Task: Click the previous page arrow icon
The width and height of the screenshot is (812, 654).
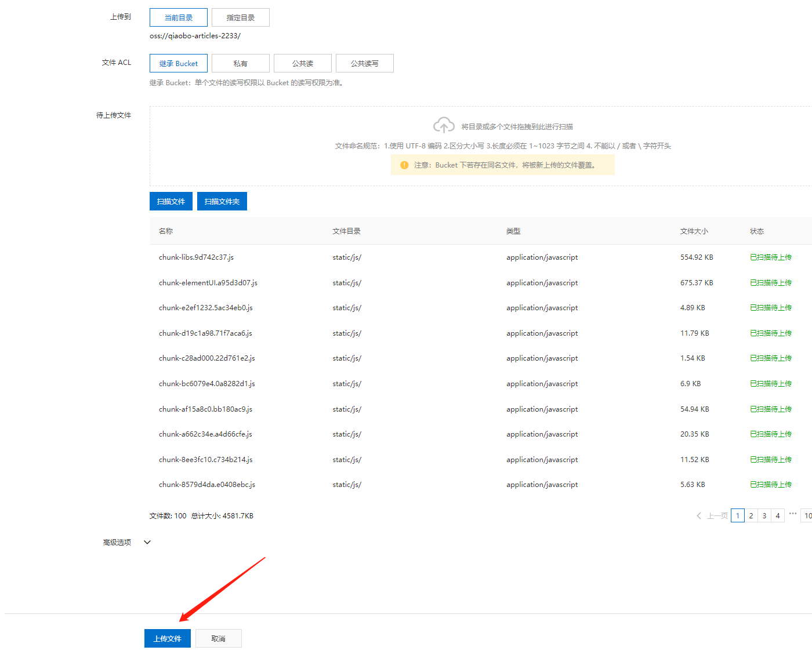Action: coord(699,515)
